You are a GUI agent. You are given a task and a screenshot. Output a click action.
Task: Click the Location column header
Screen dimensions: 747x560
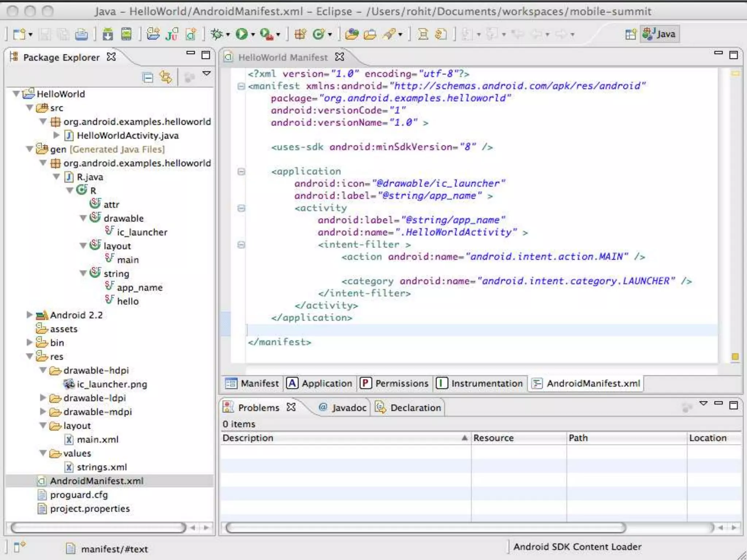[715, 438]
